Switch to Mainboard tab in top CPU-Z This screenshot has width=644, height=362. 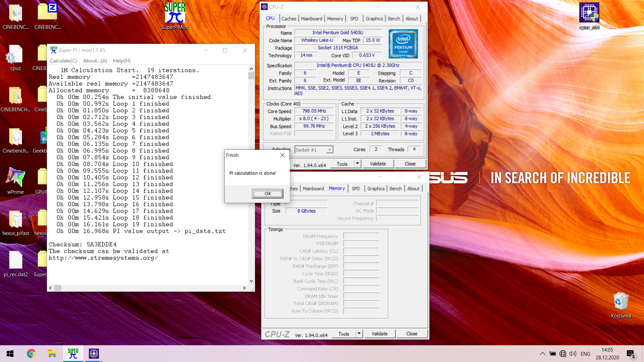click(312, 19)
